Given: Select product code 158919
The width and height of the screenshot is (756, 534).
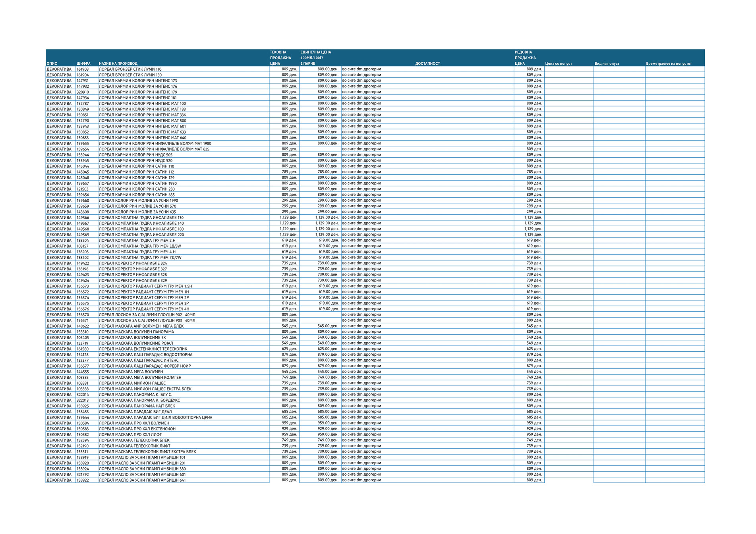Looking at the screenshot, I should tap(83, 457).
